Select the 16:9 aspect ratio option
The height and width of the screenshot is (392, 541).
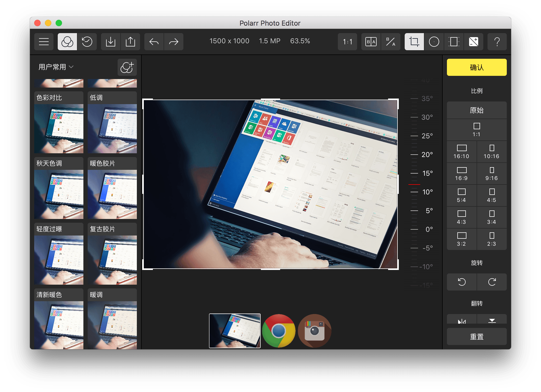click(462, 174)
